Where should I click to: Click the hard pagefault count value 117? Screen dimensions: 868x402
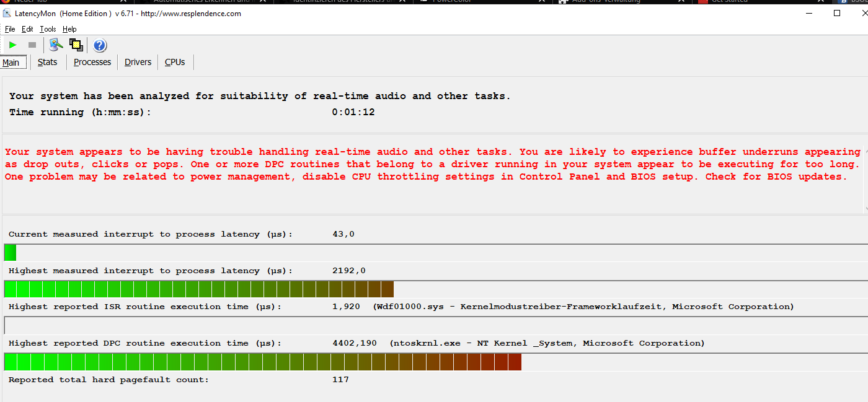[340, 380]
